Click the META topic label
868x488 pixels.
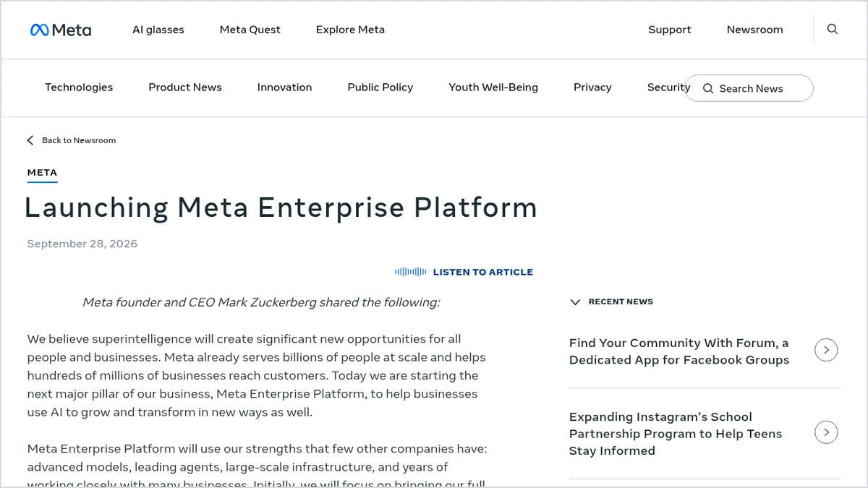pyautogui.click(x=42, y=173)
